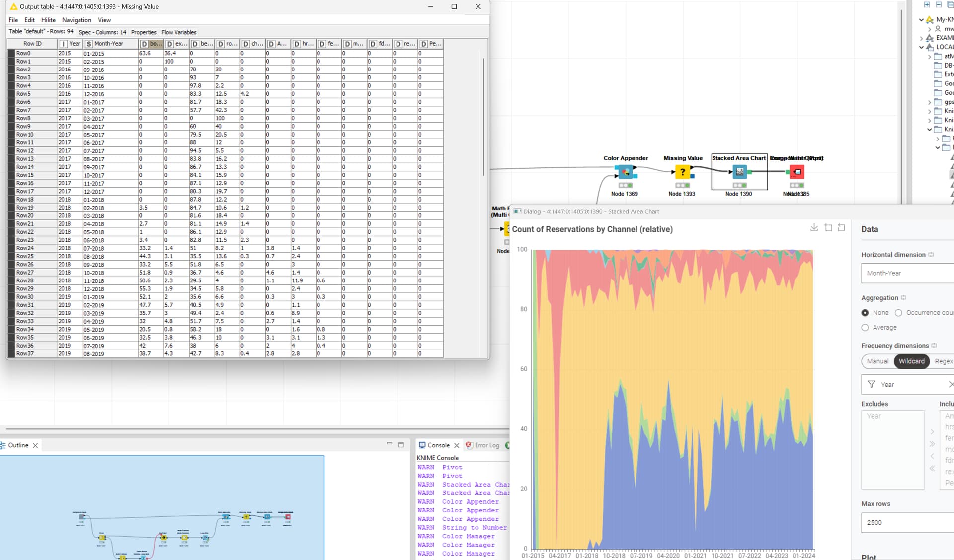
Task: Switch frequency selection to Wildcard mode
Action: (911, 361)
